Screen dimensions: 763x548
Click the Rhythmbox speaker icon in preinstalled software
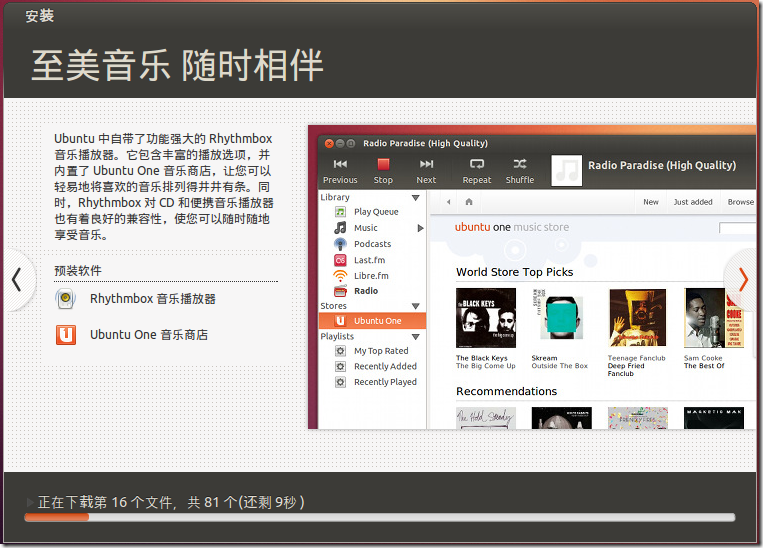66,298
